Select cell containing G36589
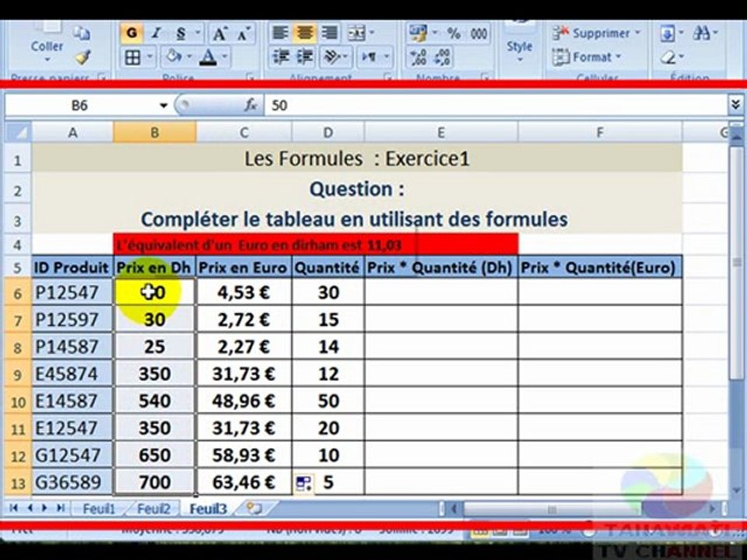Viewport: 747px width, 560px height. click(x=73, y=482)
